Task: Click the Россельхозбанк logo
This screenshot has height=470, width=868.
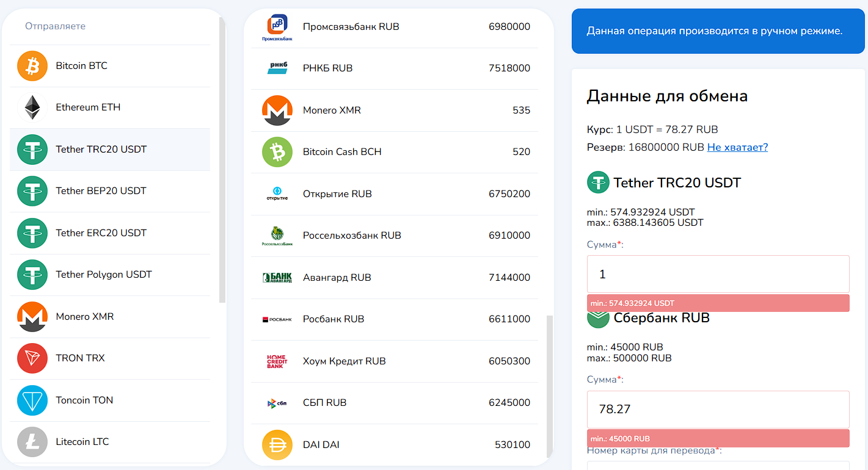Action: point(277,236)
